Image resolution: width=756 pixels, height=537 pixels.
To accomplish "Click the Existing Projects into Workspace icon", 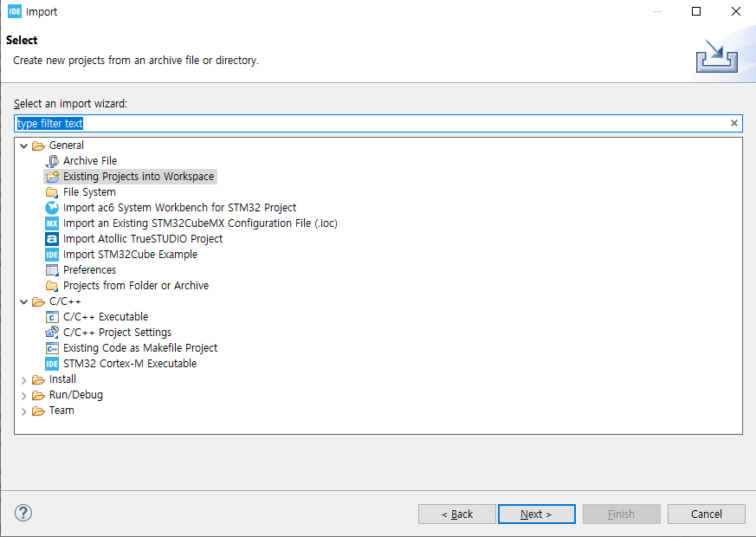I will click(52, 177).
